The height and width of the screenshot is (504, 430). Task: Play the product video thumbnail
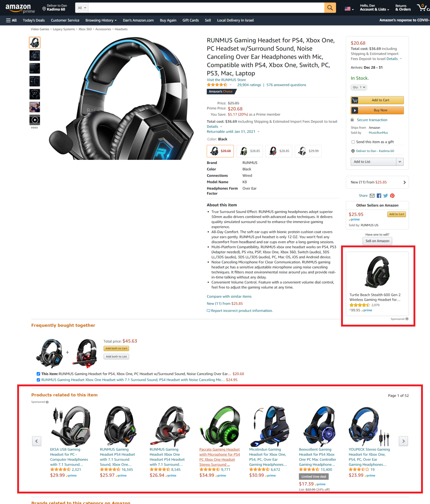pyautogui.click(x=35, y=120)
